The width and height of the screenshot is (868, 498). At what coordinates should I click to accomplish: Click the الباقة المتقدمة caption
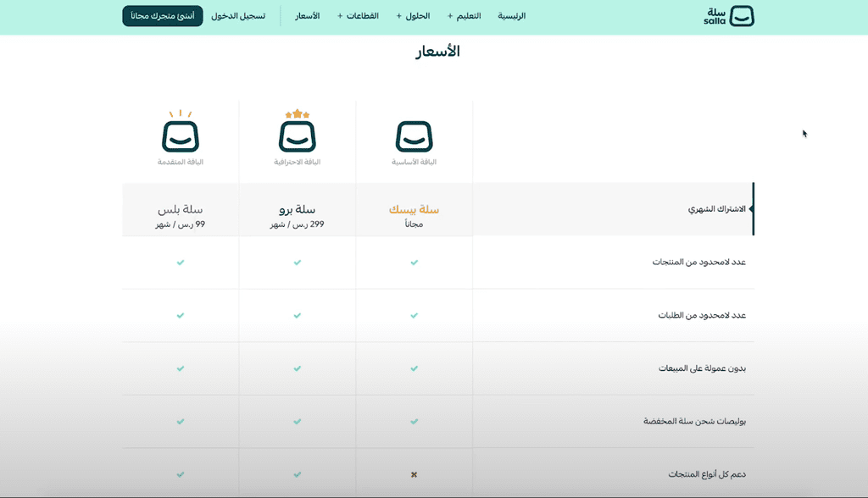pyautogui.click(x=181, y=162)
